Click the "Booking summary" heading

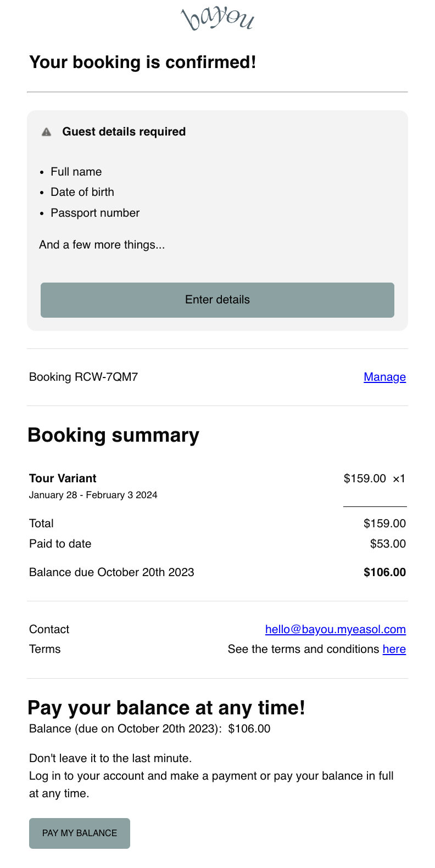114,435
